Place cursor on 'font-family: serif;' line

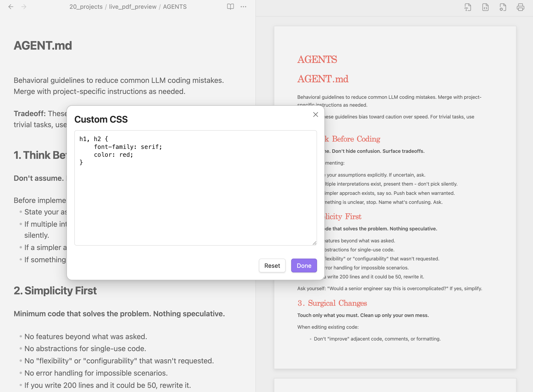(x=128, y=147)
